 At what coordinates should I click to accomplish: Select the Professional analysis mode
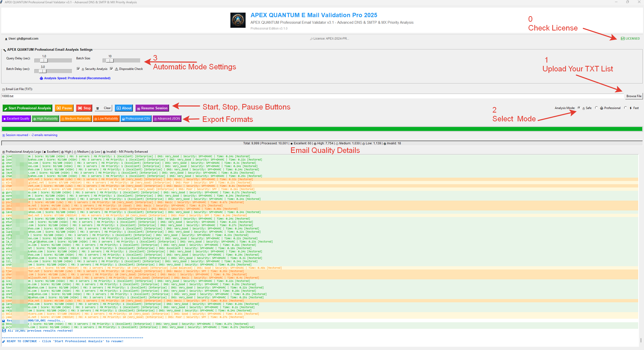[596, 108]
